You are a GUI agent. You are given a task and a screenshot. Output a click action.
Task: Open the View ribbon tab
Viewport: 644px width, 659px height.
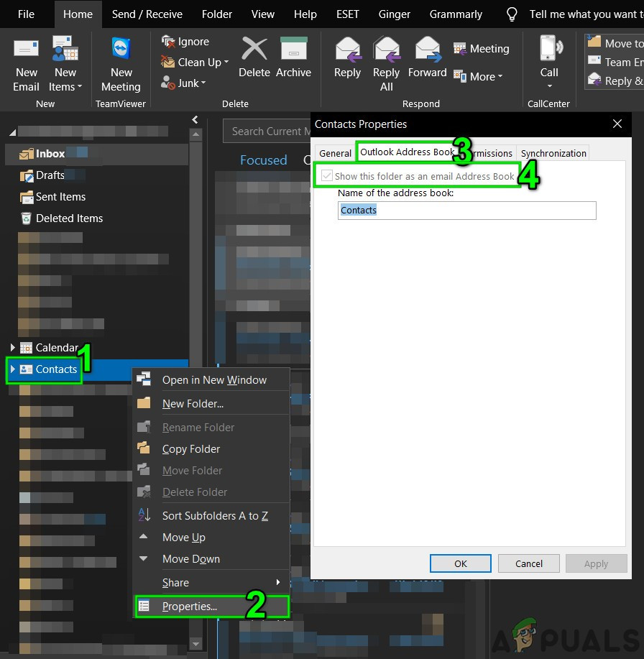(x=263, y=14)
